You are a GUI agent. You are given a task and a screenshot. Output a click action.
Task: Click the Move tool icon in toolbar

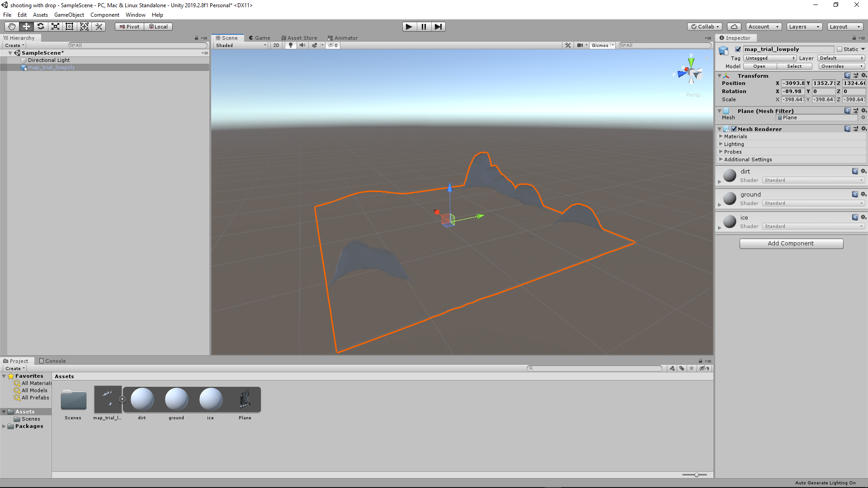pos(26,26)
